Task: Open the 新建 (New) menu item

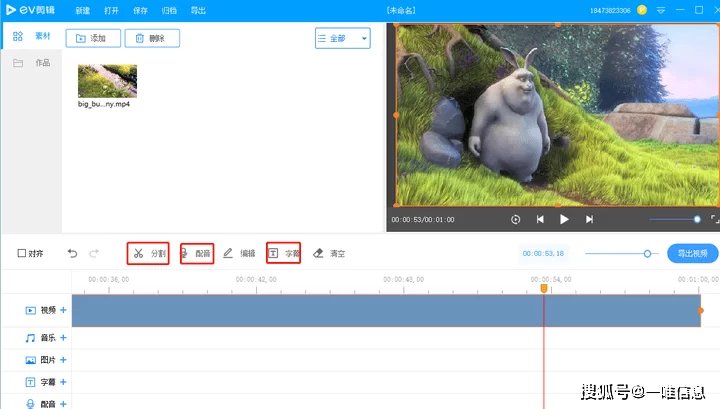Action: 83,11
